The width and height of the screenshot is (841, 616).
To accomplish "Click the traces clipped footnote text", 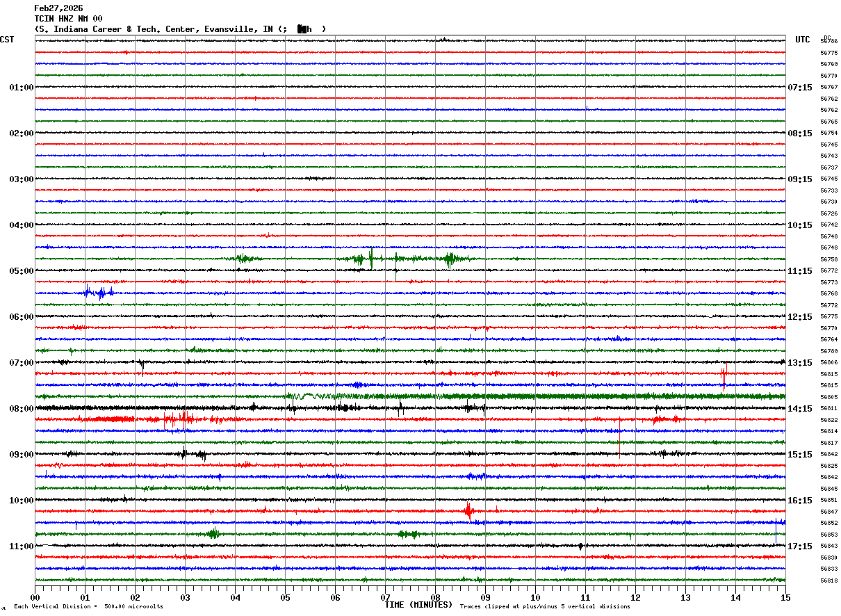I will (545, 607).
